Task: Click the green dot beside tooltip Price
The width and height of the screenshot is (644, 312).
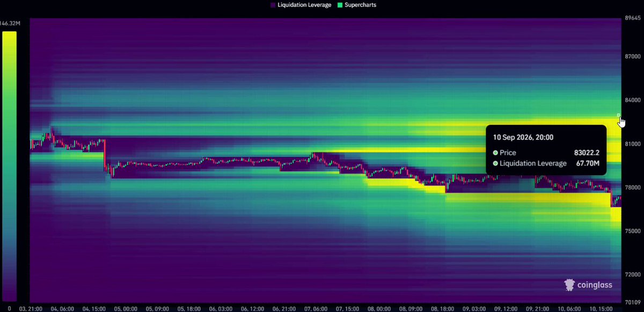Action: pos(495,153)
